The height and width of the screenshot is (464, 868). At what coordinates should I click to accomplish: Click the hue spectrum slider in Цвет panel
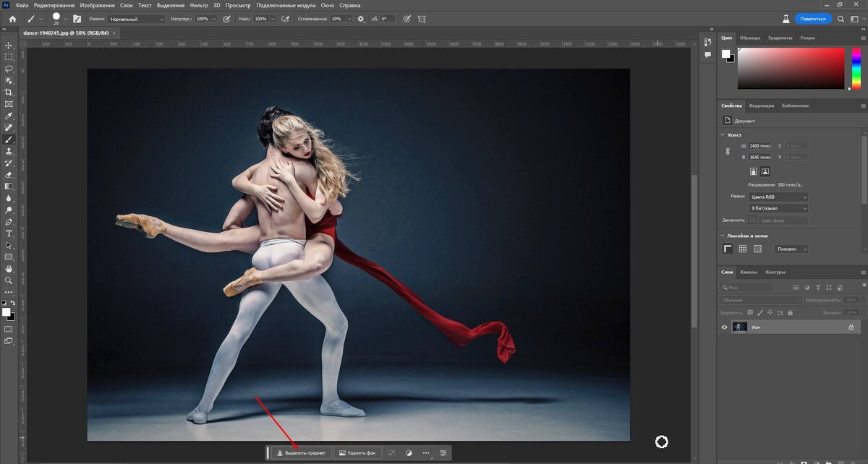click(856, 69)
